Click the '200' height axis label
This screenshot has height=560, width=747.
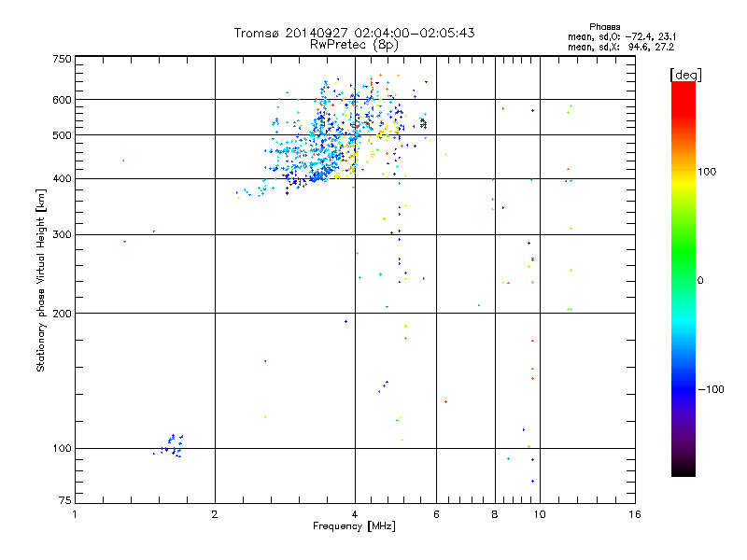[62, 314]
